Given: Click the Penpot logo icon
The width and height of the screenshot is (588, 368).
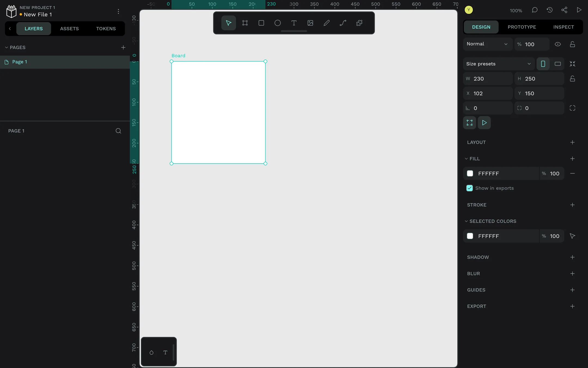Looking at the screenshot, I should point(11,11).
